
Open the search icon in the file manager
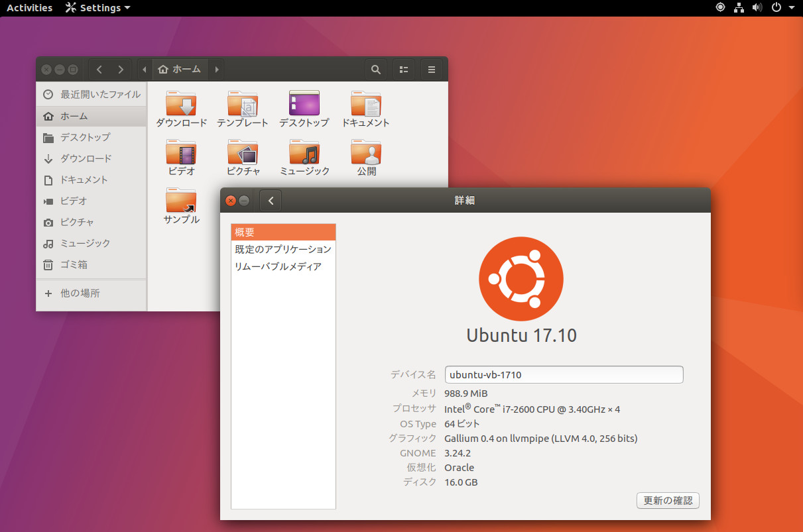pyautogui.click(x=375, y=69)
